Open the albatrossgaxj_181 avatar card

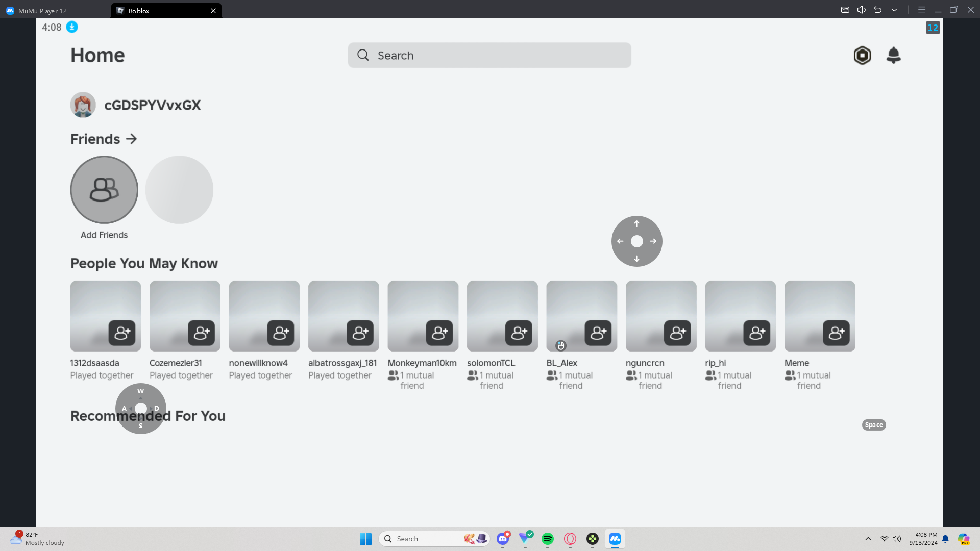(344, 316)
